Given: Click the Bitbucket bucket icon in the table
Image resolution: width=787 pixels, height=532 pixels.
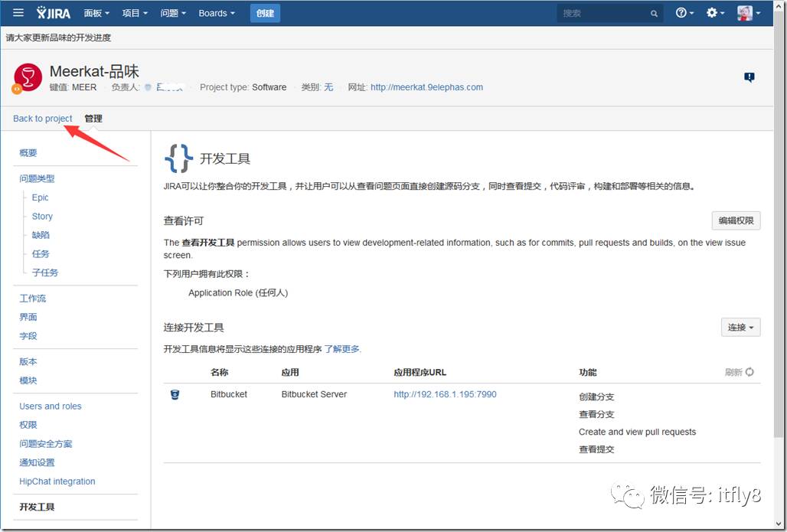Looking at the screenshot, I should tap(175, 394).
